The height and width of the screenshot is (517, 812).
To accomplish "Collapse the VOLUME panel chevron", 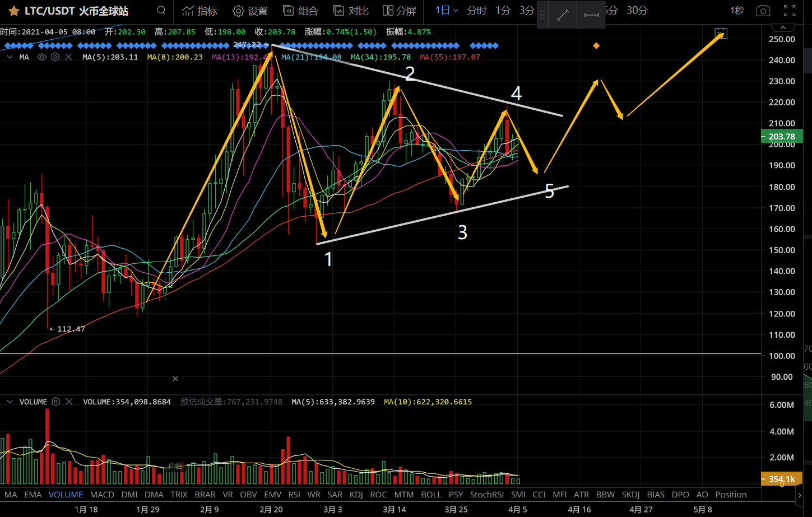I will [x=10, y=402].
